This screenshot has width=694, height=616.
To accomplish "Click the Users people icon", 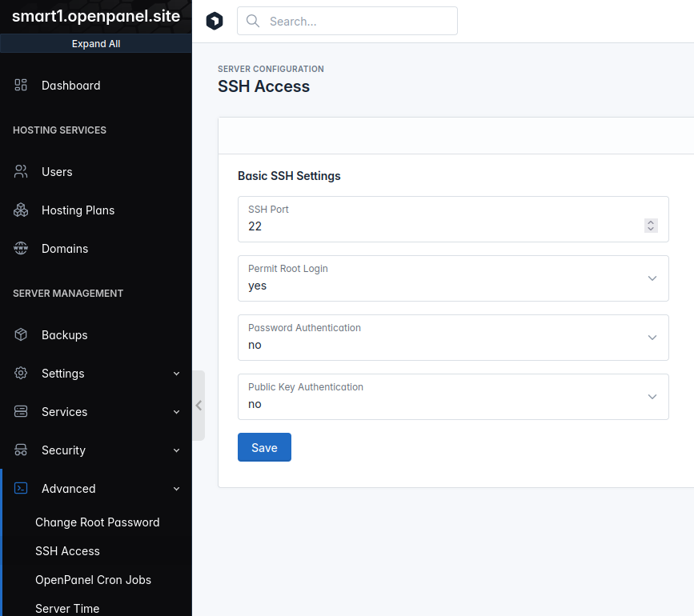I will point(22,172).
